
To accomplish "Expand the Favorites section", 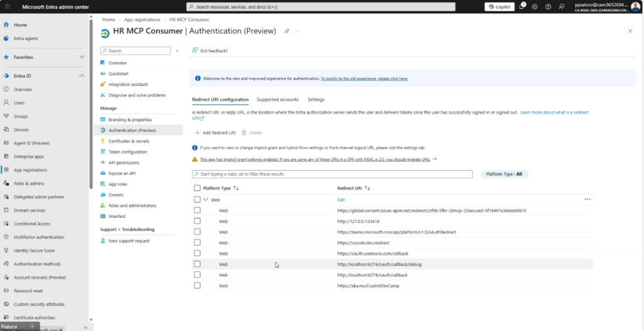I will click(x=82, y=57).
